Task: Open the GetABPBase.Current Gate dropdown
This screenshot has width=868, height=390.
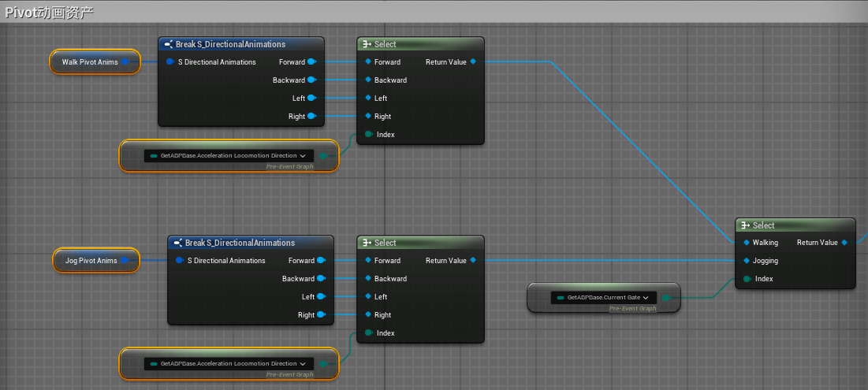Action: tap(604, 298)
